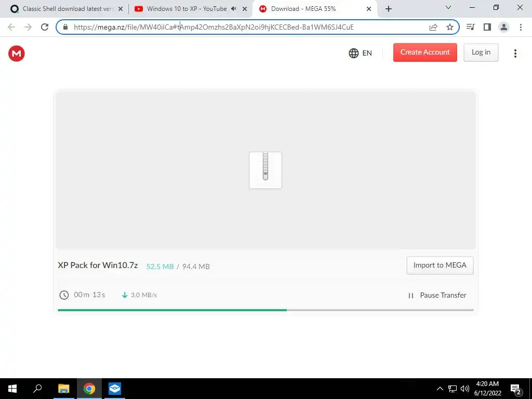Image resolution: width=532 pixels, height=399 pixels.
Task: Show hidden system tray icons
Action: pyautogui.click(x=440, y=389)
